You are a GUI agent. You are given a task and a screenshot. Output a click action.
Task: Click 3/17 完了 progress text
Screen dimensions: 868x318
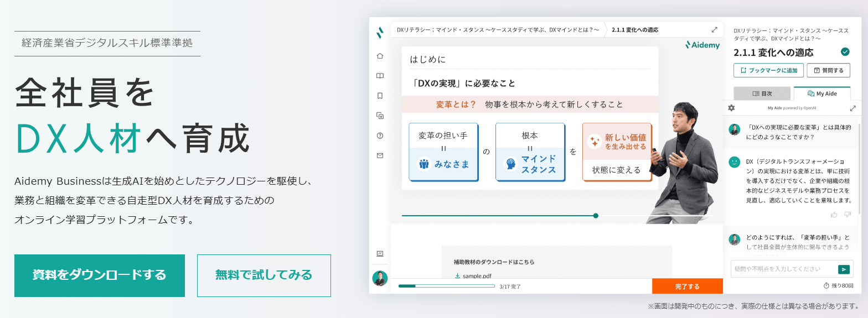click(510, 286)
